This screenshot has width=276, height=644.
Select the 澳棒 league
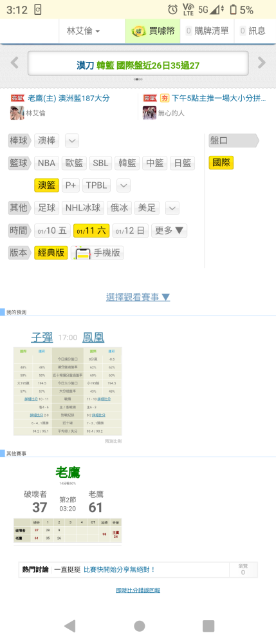pos(47,141)
